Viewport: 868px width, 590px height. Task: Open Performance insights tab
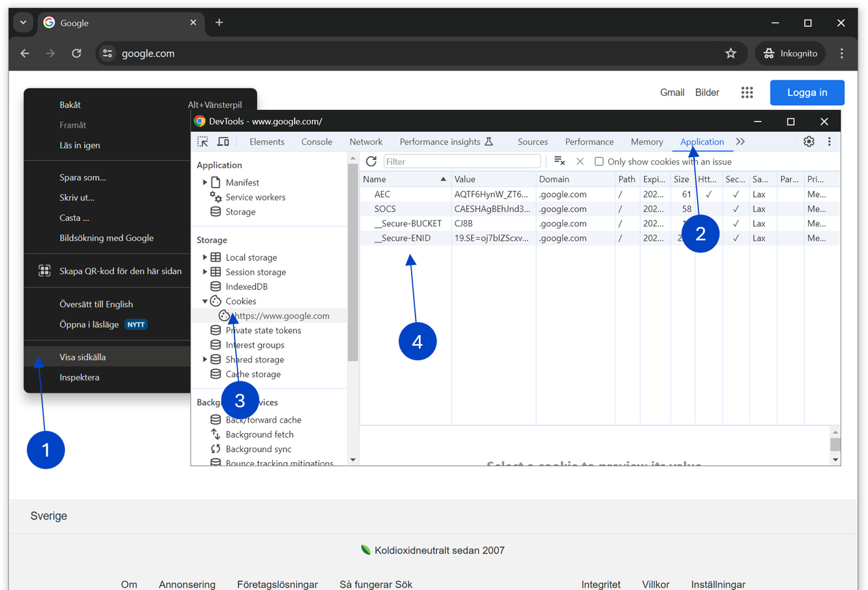[446, 142]
